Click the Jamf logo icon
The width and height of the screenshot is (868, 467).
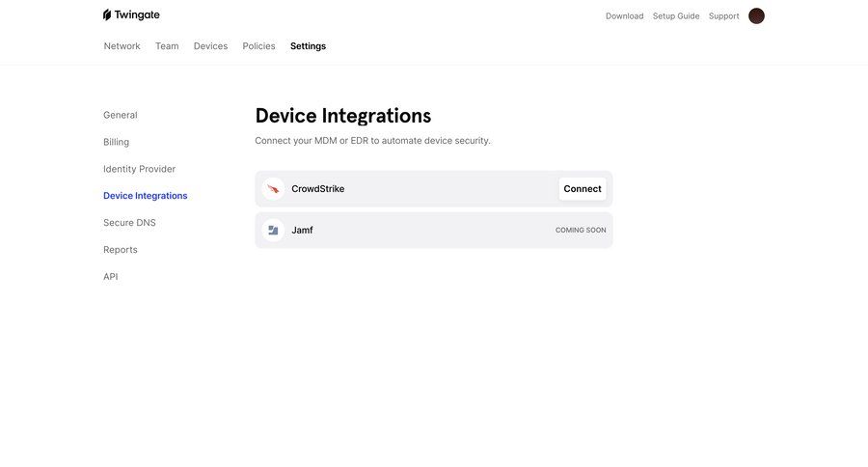pyautogui.click(x=273, y=231)
